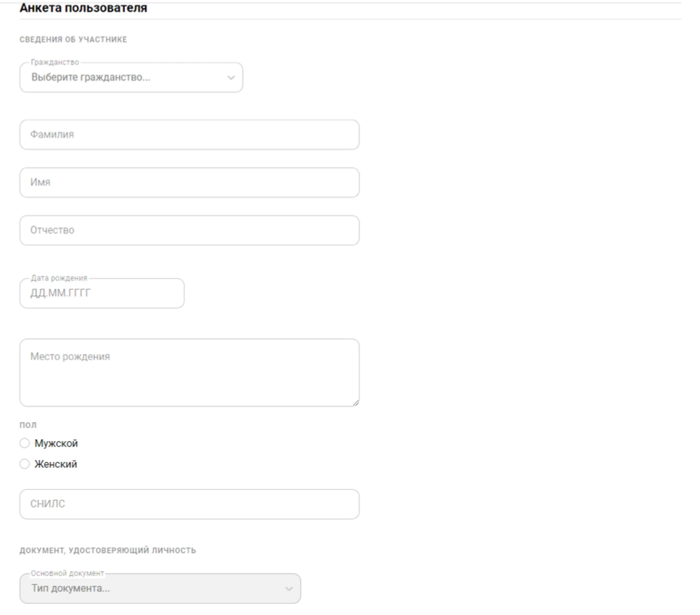Click the "Документ, удостоверяющий личность" section heading
Screen dimensions: 700x615
coord(108,550)
